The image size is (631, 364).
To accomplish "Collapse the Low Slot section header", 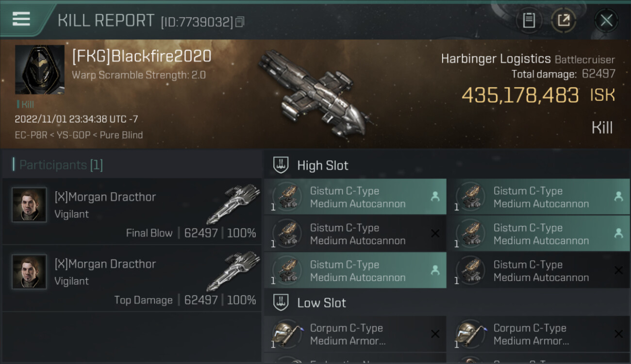I will tap(447, 303).
